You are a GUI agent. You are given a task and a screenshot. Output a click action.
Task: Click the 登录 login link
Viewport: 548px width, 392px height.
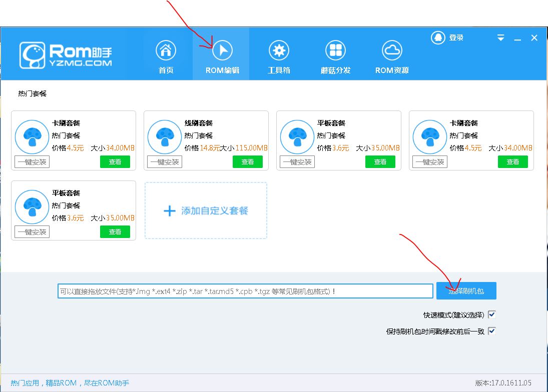pos(456,37)
